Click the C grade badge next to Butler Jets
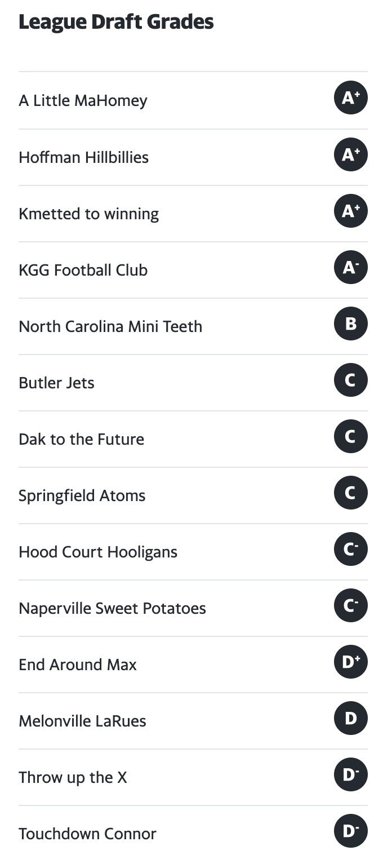The image size is (383, 868). click(x=350, y=380)
